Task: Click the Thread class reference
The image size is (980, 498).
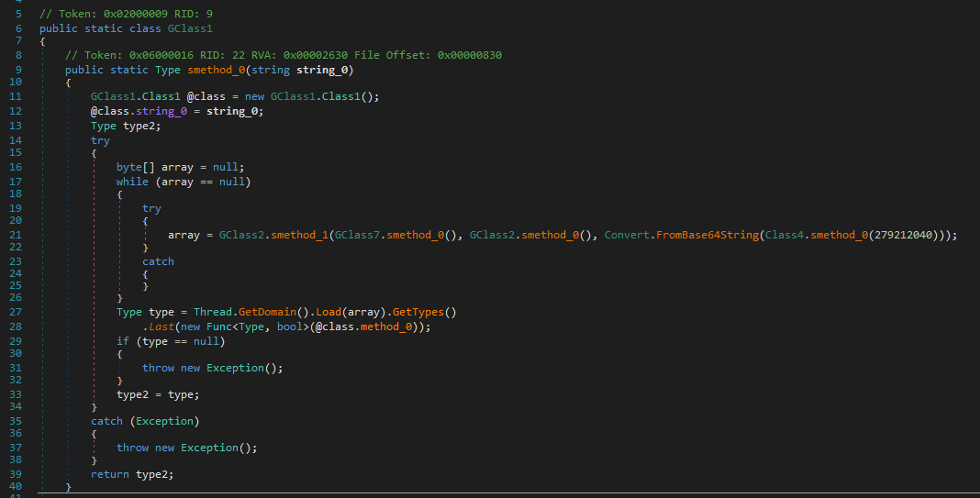Action: 213,312
